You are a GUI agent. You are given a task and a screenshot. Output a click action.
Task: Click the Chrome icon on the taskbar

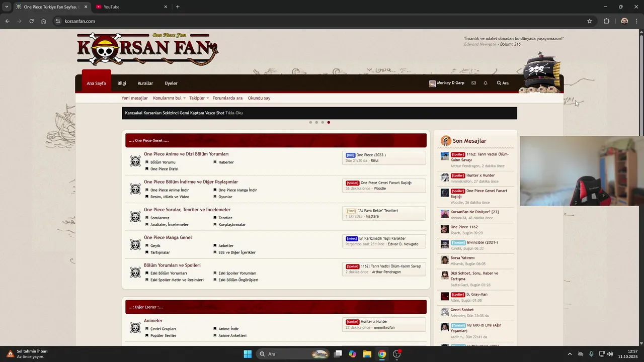(x=382, y=354)
